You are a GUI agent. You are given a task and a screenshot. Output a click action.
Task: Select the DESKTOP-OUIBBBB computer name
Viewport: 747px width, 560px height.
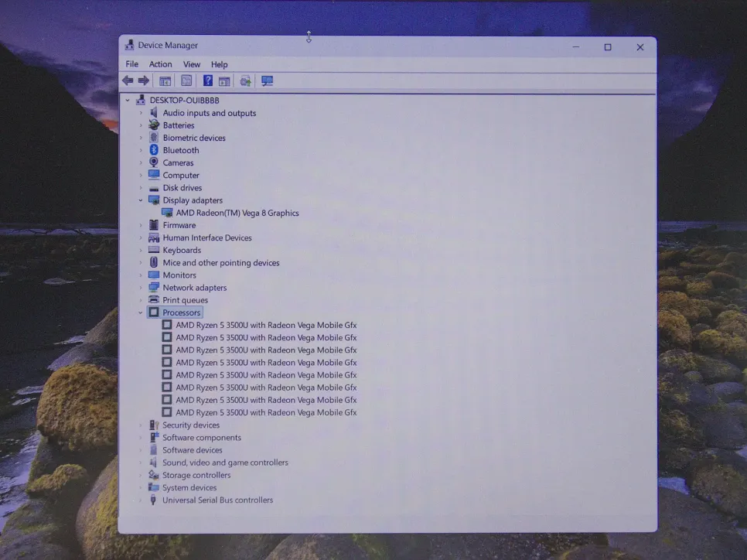pyautogui.click(x=184, y=100)
